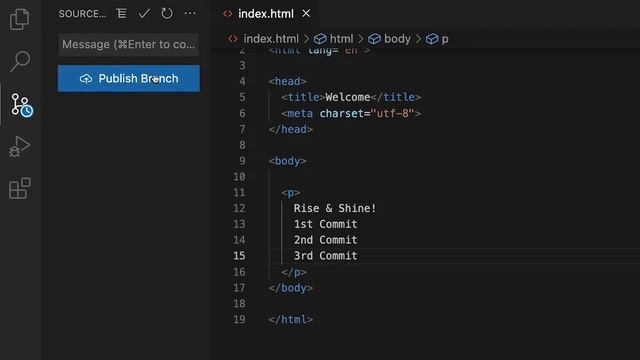Viewport: 640px width, 360px height.
Task: Click the opening body tag on line 9
Action: pos(287,161)
